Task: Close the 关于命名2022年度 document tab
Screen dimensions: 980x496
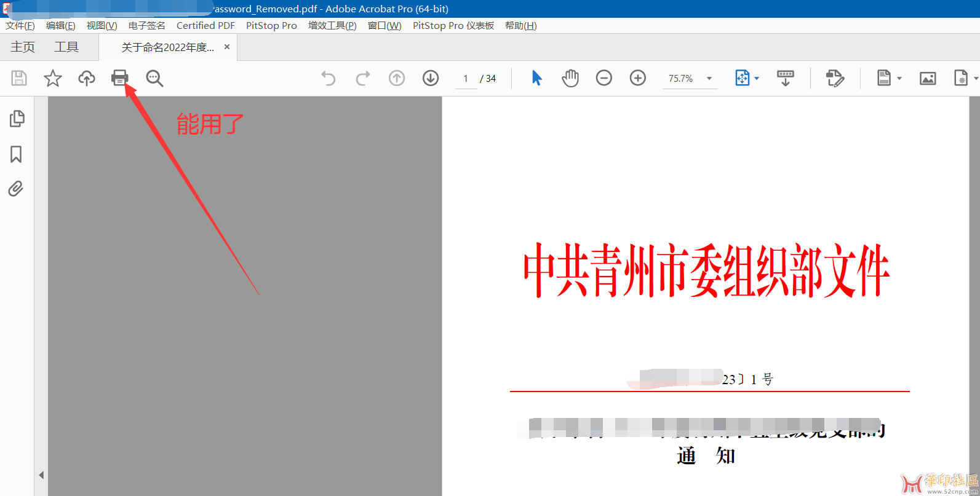Action: tap(227, 47)
